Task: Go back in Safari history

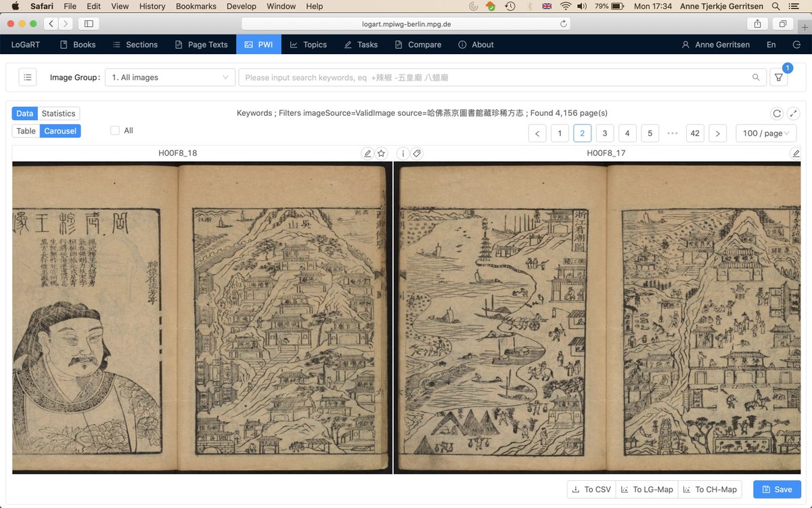Action: pyautogui.click(x=51, y=24)
